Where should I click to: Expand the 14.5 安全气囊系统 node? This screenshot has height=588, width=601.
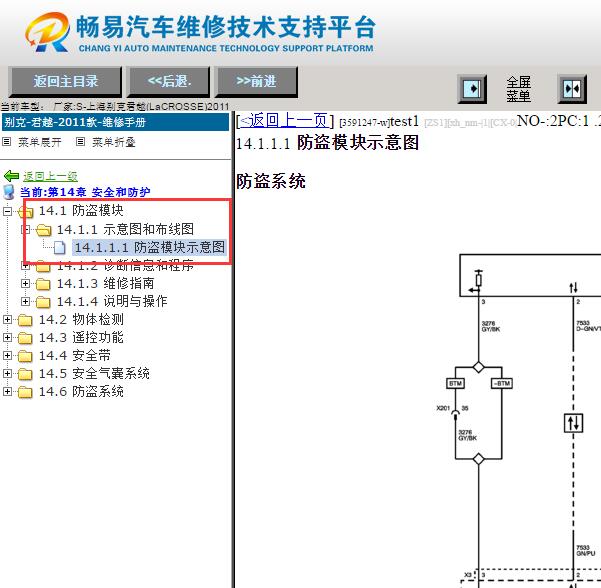(x=7, y=373)
